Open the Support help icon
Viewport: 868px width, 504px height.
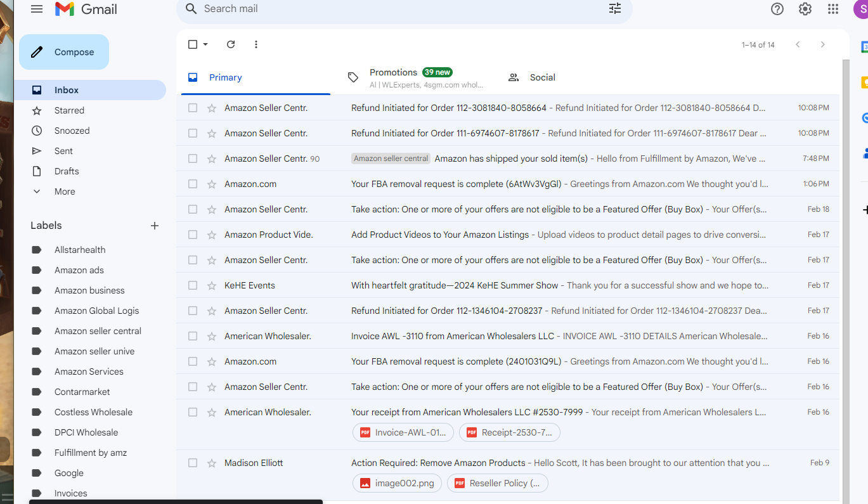(777, 9)
